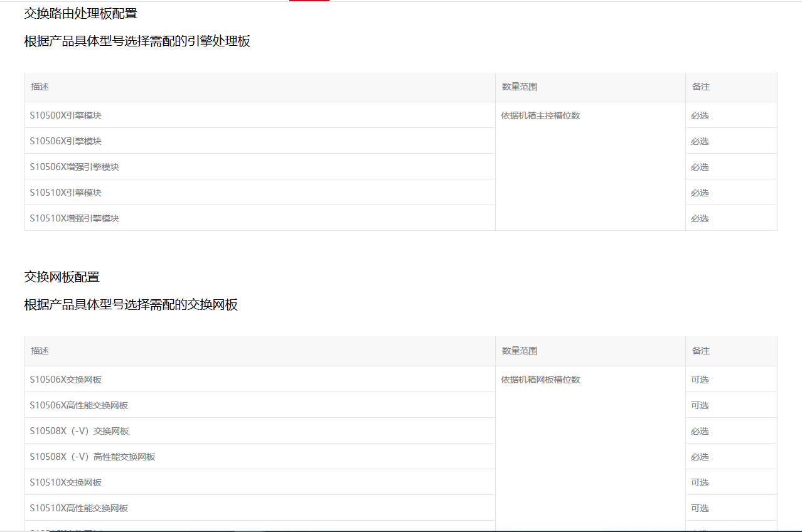Image resolution: width=802 pixels, height=532 pixels.
Task: Click 必选 in the S10510X引擎模块 row
Action: pyautogui.click(x=700, y=193)
